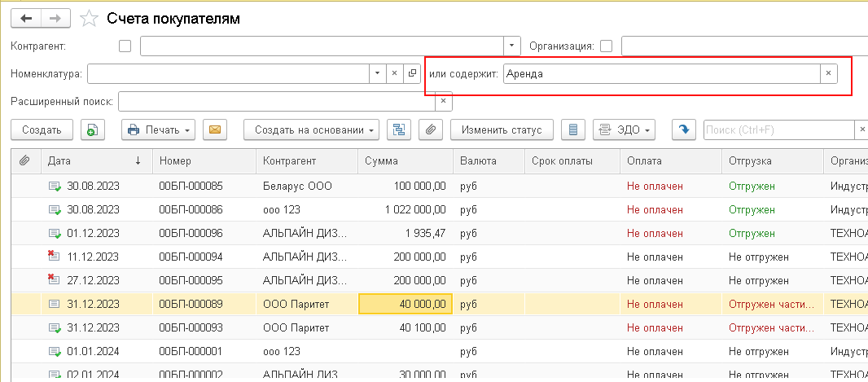This screenshot has width=868, height=382.
Task: Go forward with the right arrow button
Action: pyautogui.click(x=56, y=19)
